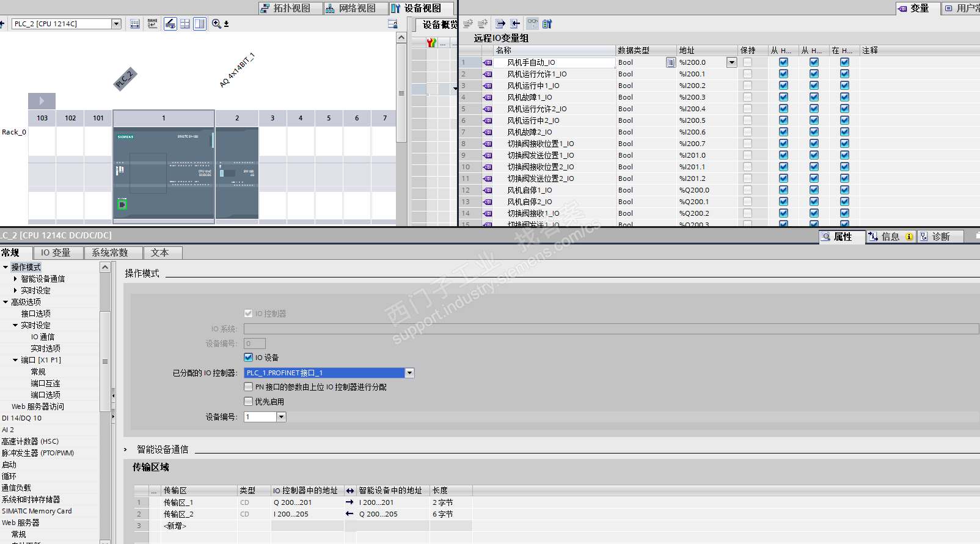Open the 已分配的IO控制器 dropdown
This screenshot has width=980, height=544.
pos(409,373)
